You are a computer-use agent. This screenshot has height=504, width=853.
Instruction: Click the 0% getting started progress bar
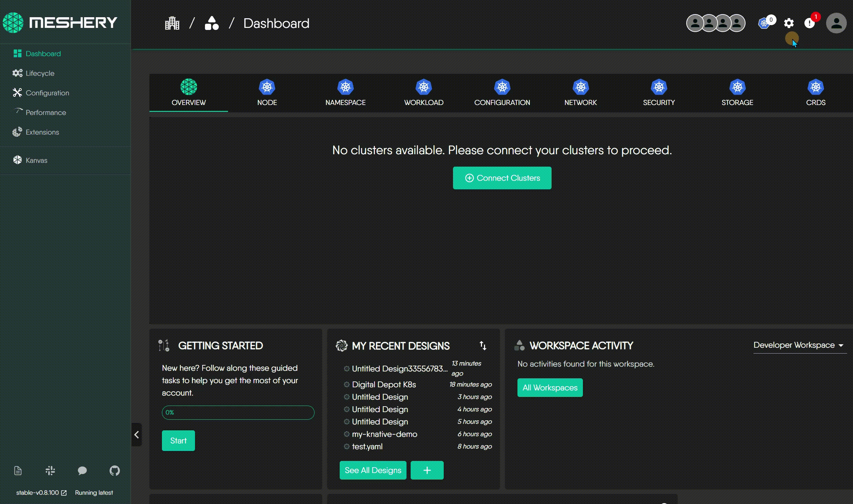pos(238,412)
